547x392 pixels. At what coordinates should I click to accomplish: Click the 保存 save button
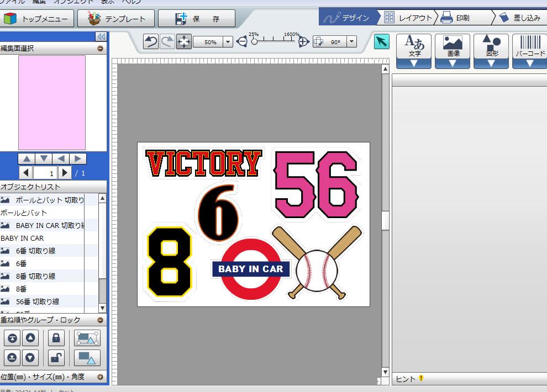point(197,19)
